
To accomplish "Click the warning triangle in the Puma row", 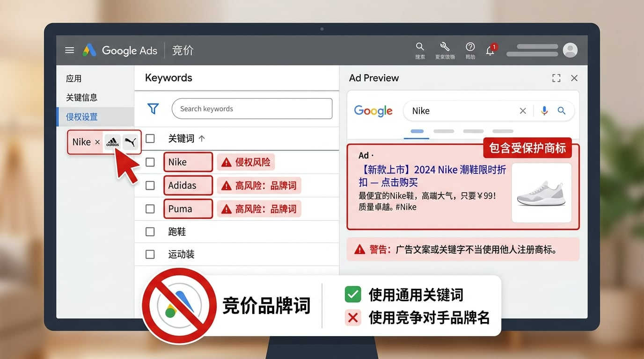I will [227, 209].
